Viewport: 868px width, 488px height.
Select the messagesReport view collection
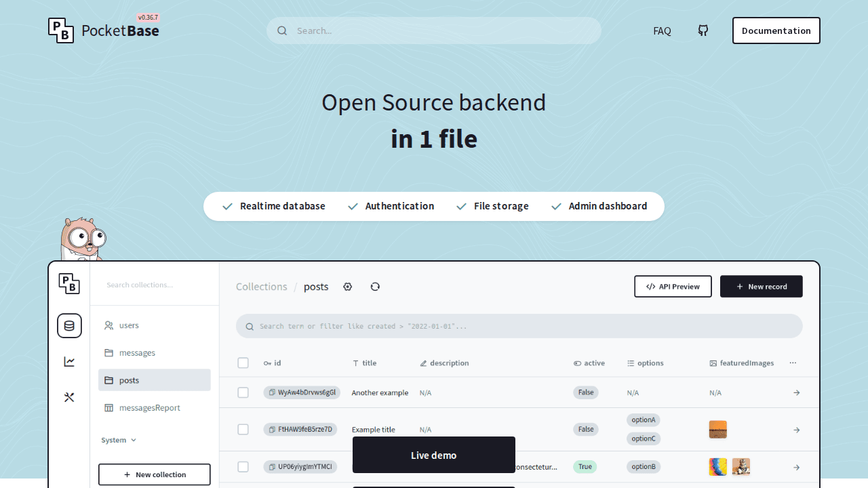149,408
